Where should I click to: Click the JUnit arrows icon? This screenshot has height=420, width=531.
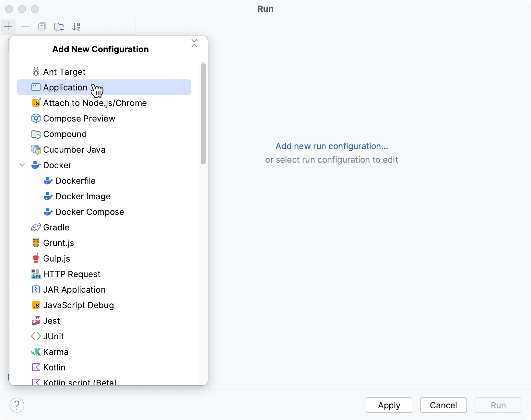pyautogui.click(x=36, y=336)
